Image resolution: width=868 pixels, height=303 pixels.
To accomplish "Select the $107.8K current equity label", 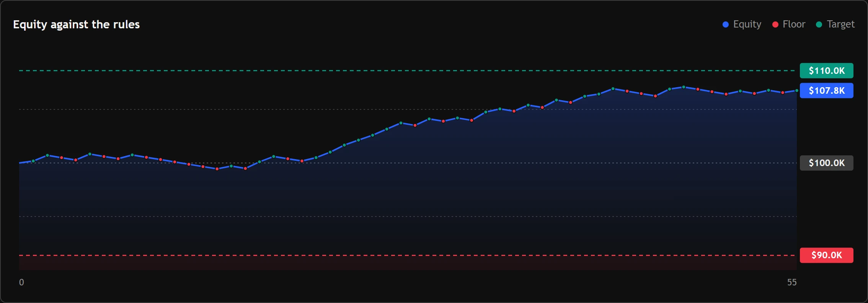I will coord(826,91).
